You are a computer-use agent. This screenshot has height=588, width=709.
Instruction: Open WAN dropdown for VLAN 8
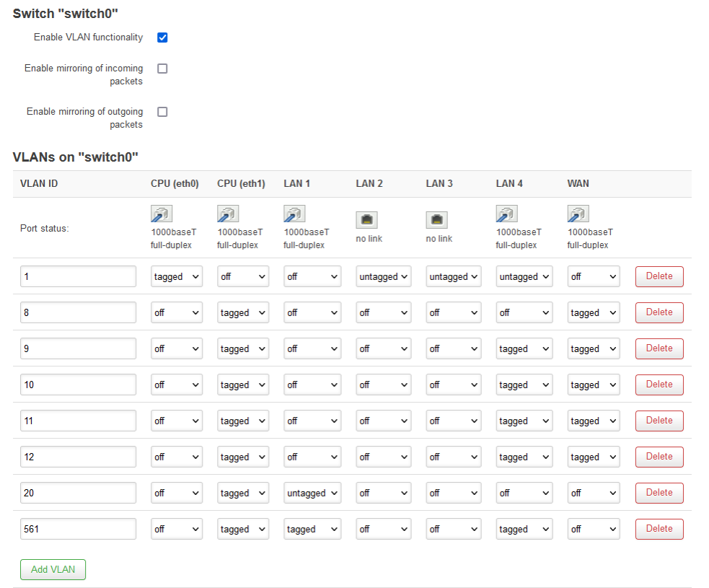coord(593,312)
